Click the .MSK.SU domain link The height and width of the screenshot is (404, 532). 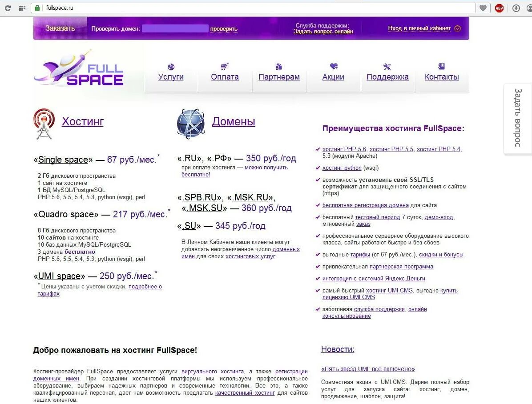pos(205,208)
